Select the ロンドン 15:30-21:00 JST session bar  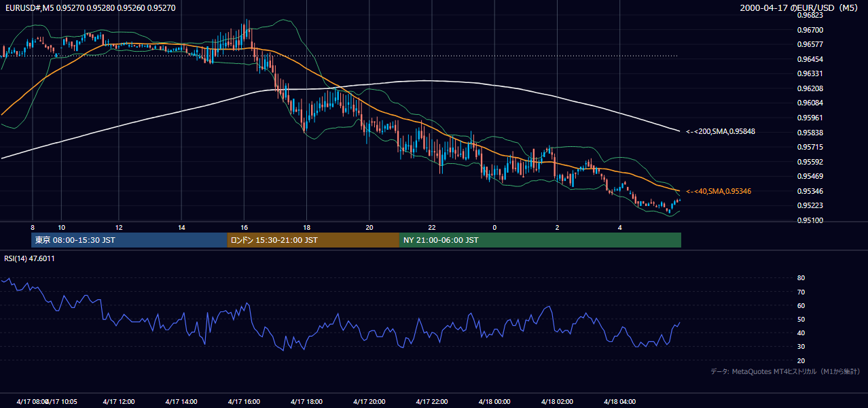tap(313, 240)
